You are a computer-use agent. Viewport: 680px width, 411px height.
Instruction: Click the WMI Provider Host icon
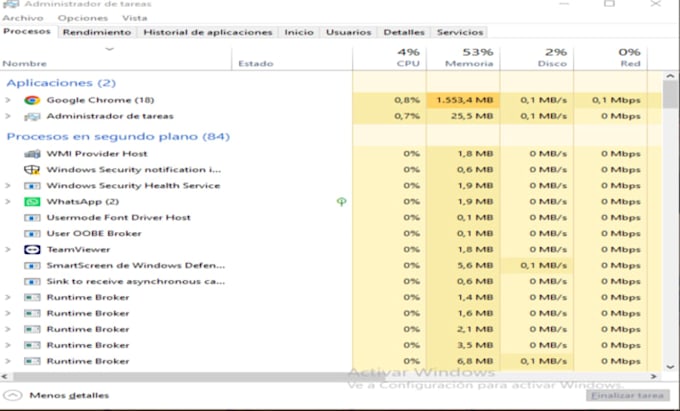point(32,153)
